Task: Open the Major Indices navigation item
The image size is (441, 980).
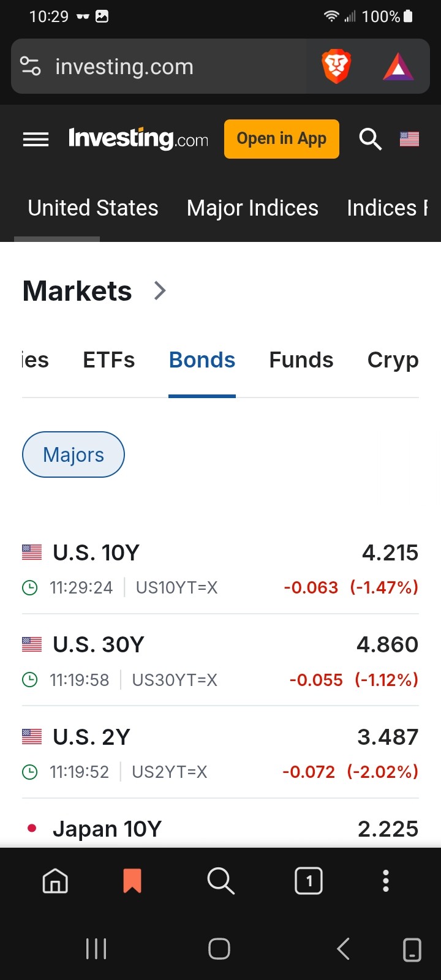Action: pyautogui.click(x=252, y=208)
